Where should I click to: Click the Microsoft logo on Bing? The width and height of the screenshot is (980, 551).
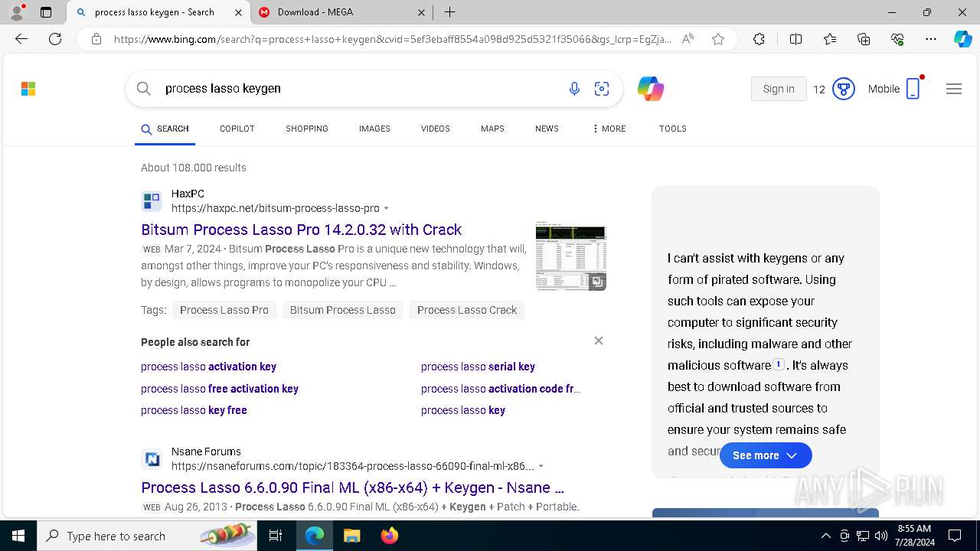28,89
